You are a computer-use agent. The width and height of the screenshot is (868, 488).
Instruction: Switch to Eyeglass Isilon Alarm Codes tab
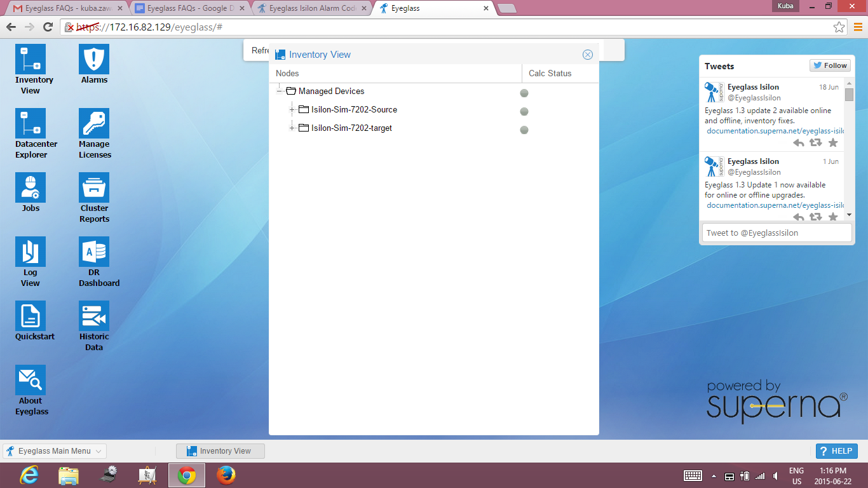[x=311, y=8]
